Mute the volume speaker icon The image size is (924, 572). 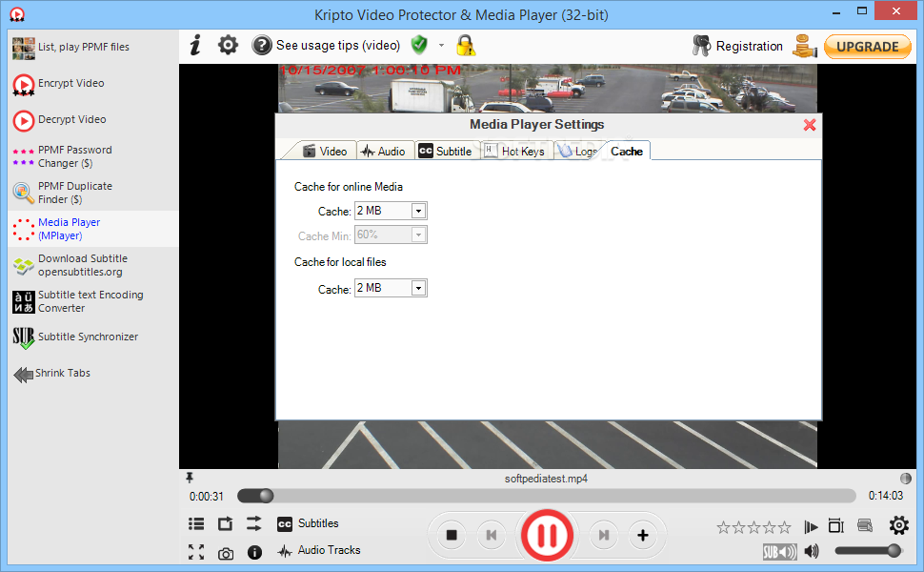812,551
